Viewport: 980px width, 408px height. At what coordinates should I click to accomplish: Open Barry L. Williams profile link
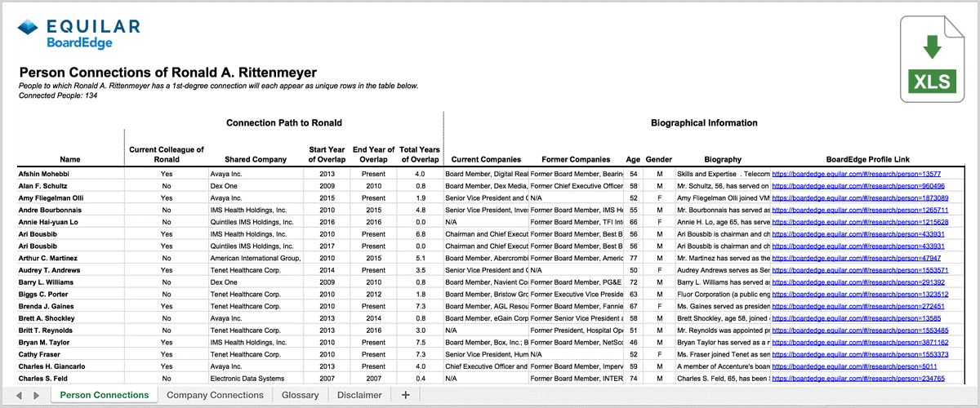[x=858, y=282]
